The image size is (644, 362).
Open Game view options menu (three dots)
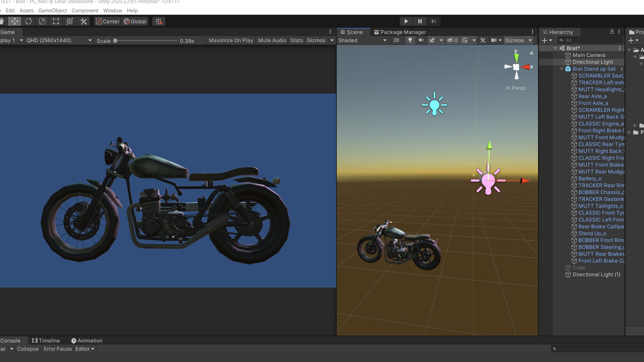pyautogui.click(x=330, y=32)
